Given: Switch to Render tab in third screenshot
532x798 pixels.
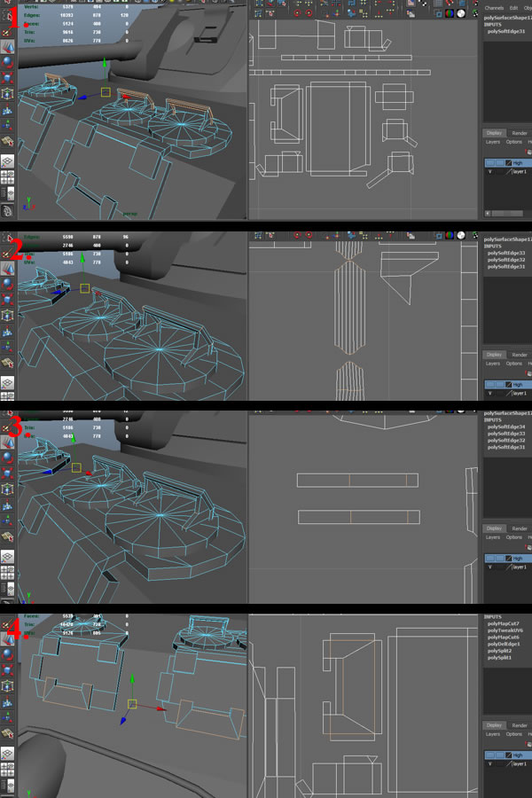Looking at the screenshot, I should tap(520, 528).
